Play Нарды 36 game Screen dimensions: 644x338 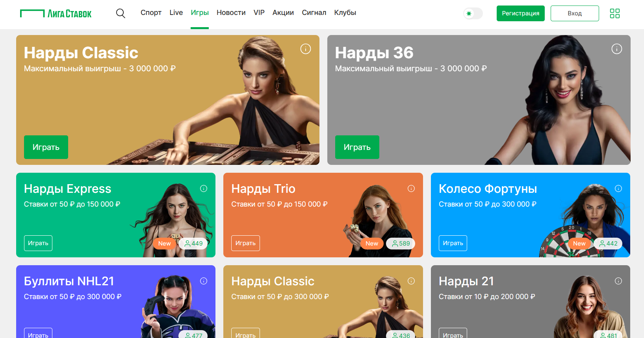[357, 147]
